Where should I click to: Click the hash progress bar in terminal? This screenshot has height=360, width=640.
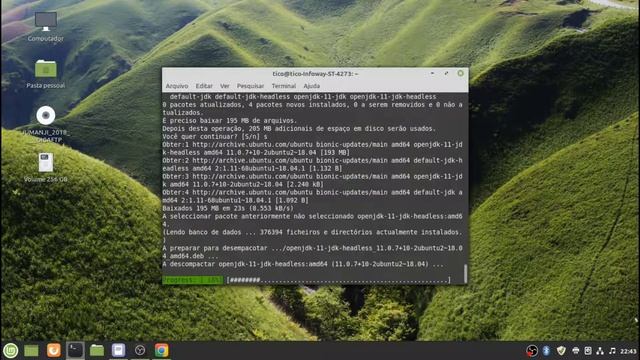tap(339, 280)
